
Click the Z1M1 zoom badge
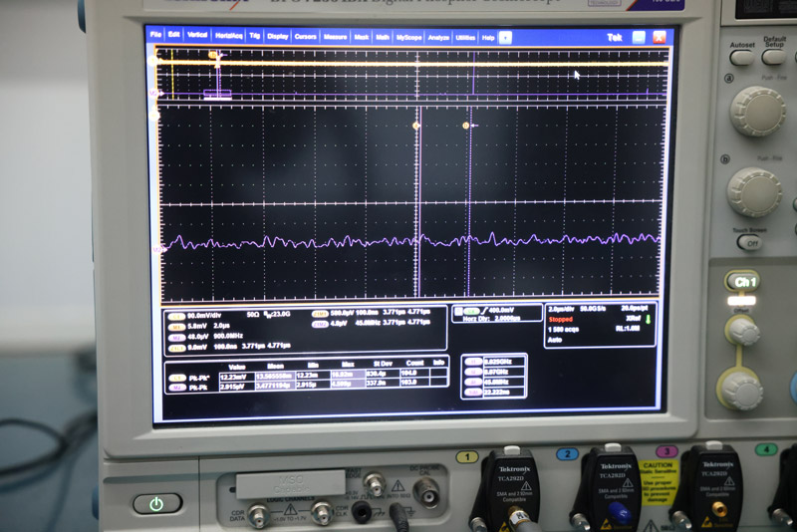(x=320, y=314)
